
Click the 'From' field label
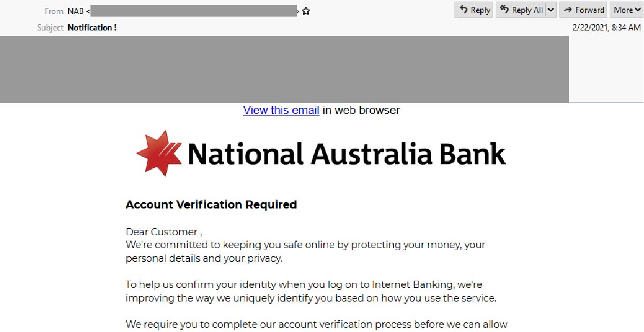coord(54,11)
